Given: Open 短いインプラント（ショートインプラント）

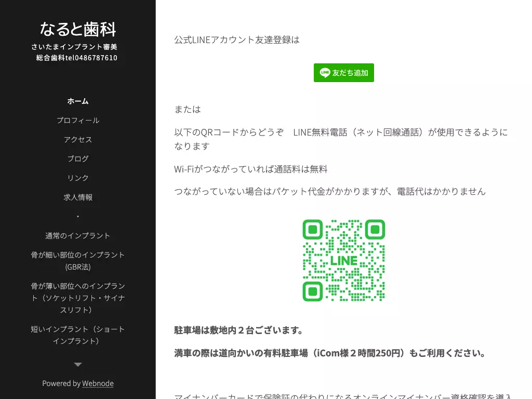Looking at the screenshot, I should [x=78, y=335].
